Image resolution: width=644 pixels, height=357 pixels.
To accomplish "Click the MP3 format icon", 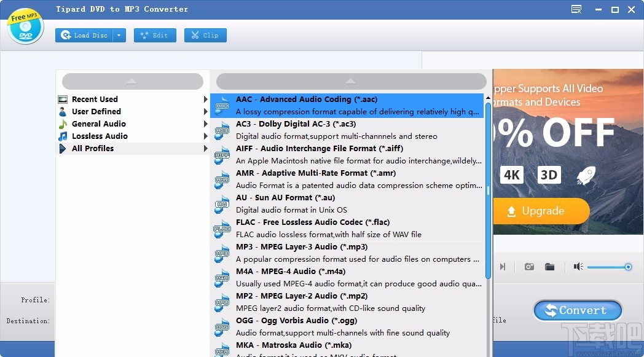I will coord(221,253).
